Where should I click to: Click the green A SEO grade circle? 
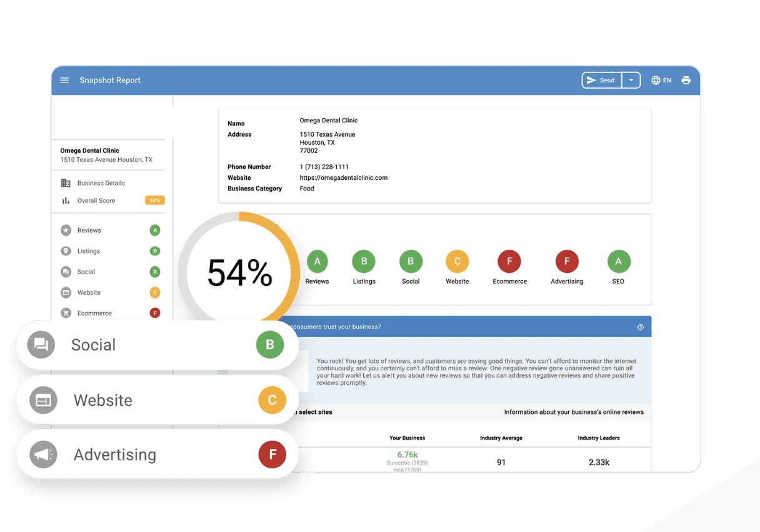[618, 262]
